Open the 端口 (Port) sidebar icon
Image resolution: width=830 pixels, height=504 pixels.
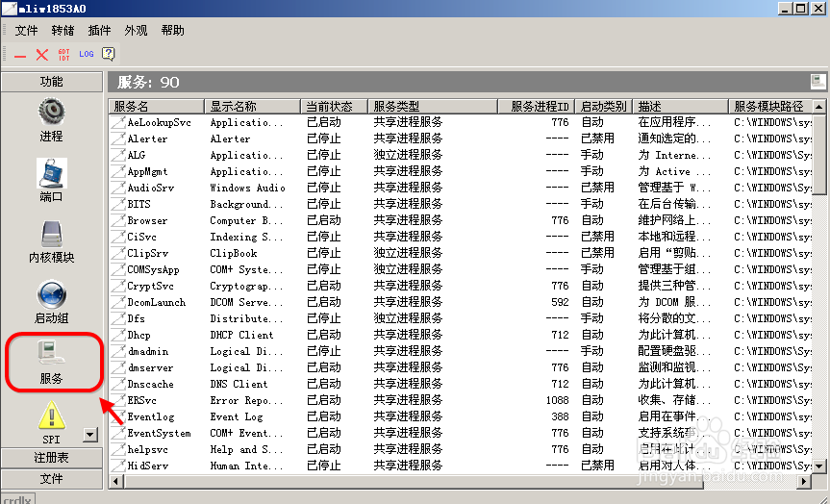tap(51, 173)
